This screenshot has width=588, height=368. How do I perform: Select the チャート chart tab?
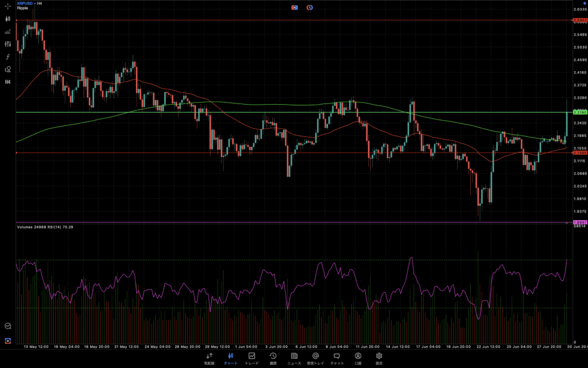click(x=230, y=359)
